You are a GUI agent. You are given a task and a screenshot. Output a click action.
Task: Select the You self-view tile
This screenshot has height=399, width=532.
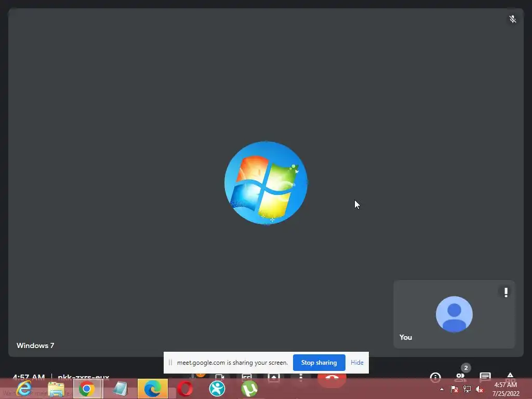pyautogui.click(x=454, y=314)
